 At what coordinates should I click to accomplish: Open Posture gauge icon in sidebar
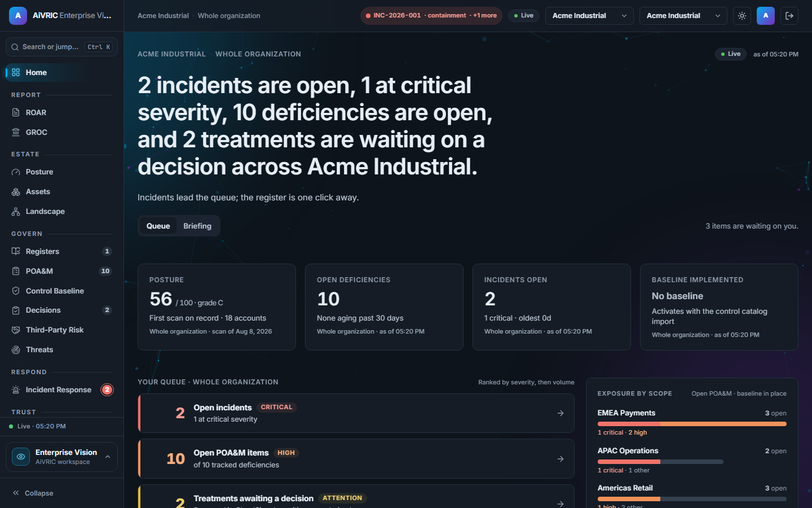coord(16,172)
